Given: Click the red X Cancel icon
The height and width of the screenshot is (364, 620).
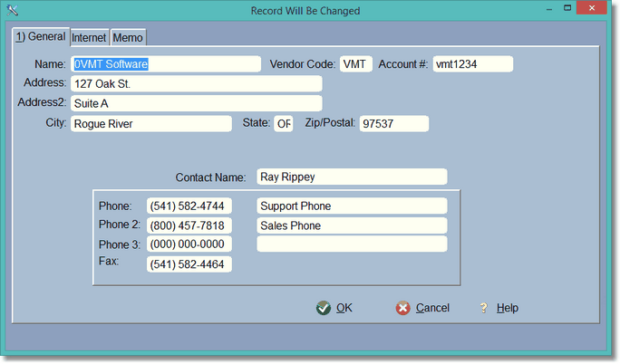Looking at the screenshot, I should (403, 308).
